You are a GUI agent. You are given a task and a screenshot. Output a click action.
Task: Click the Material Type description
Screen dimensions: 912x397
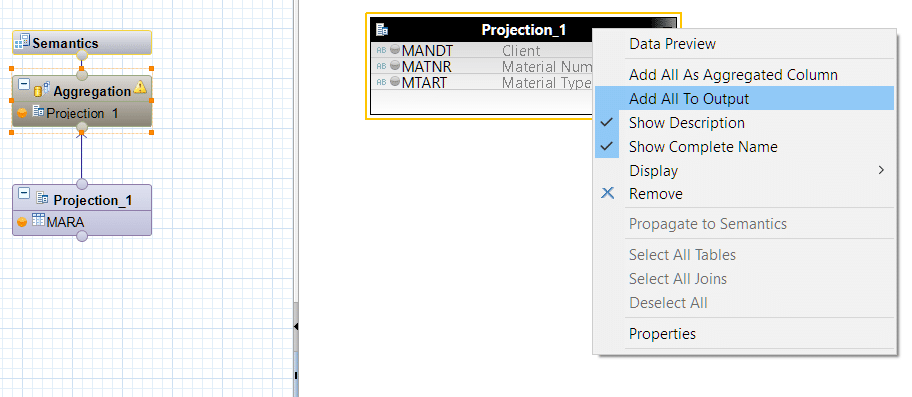[x=547, y=83]
